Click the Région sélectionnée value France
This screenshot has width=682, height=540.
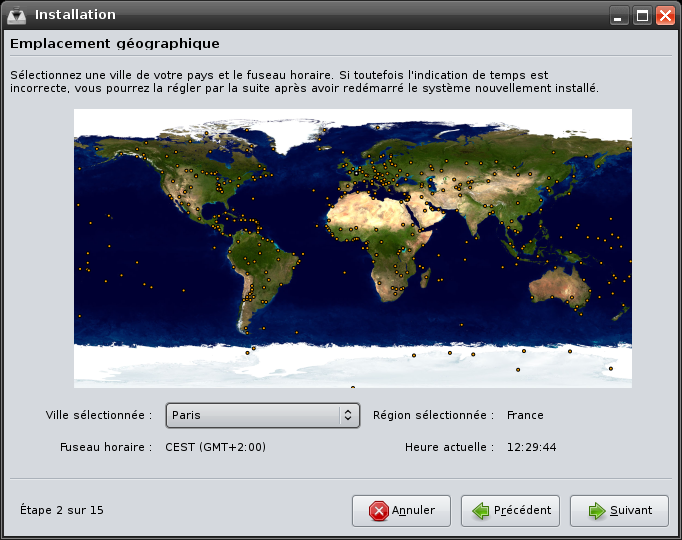pyautogui.click(x=525, y=415)
